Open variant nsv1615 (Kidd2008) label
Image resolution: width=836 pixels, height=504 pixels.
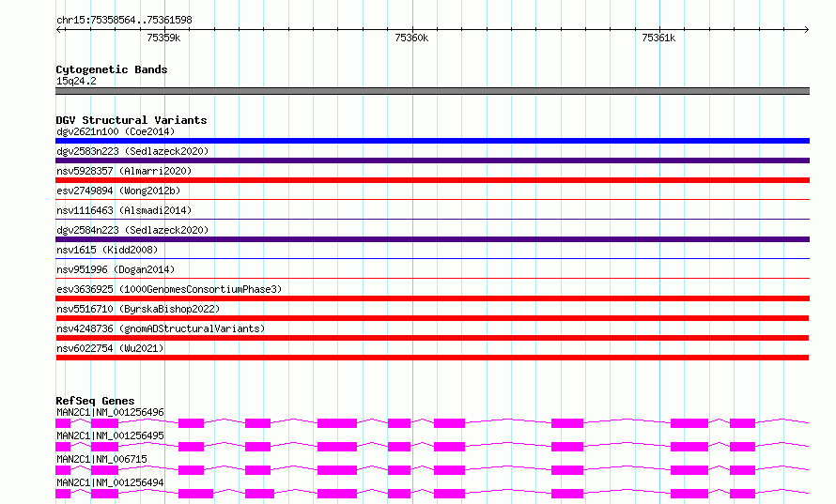(107, 250)
